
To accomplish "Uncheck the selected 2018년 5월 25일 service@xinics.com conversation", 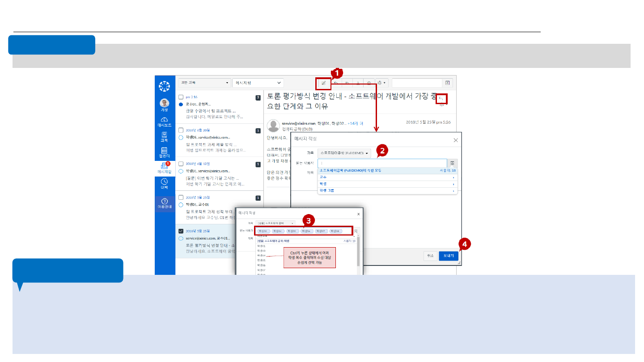I will pyautogui.click(x=181, y=231).
